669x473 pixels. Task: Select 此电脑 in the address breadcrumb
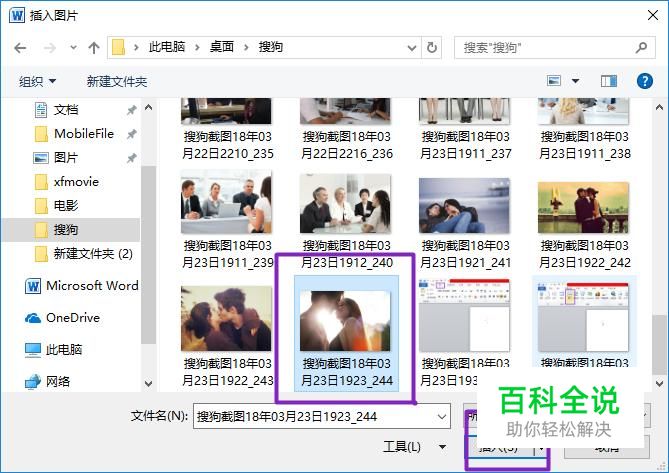(167, 46)
